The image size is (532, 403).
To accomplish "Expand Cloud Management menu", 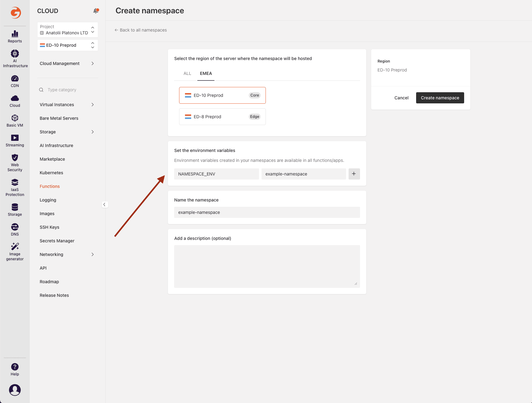I will point(67,63).
